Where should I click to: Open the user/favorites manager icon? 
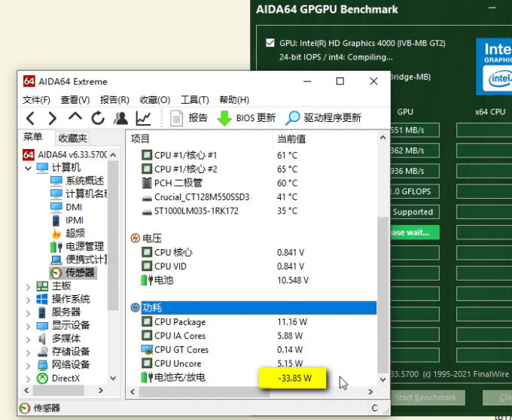120,118
